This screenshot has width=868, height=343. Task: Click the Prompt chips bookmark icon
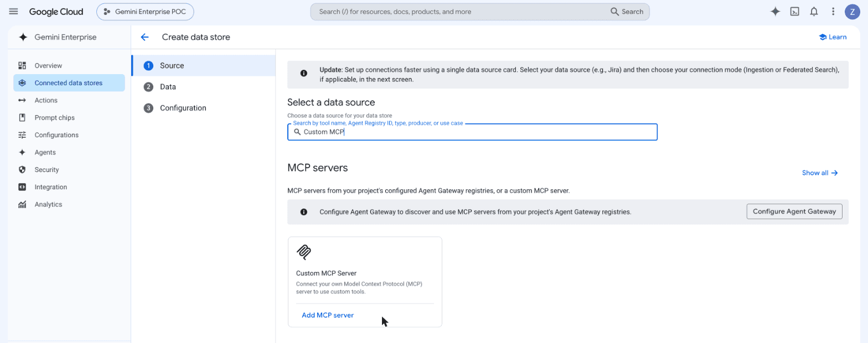pos(22,118)
